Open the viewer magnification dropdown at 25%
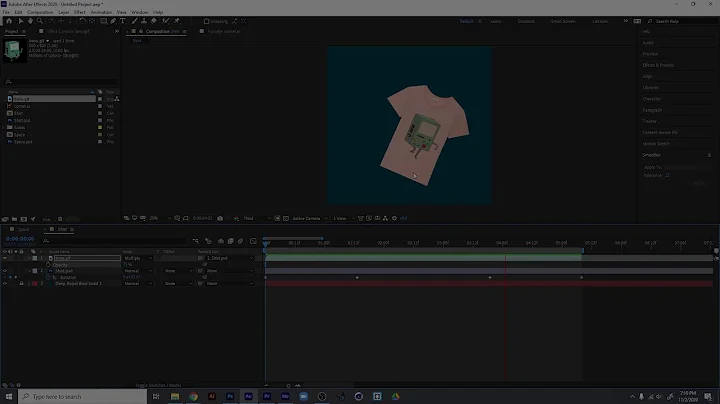 point(160,219)
